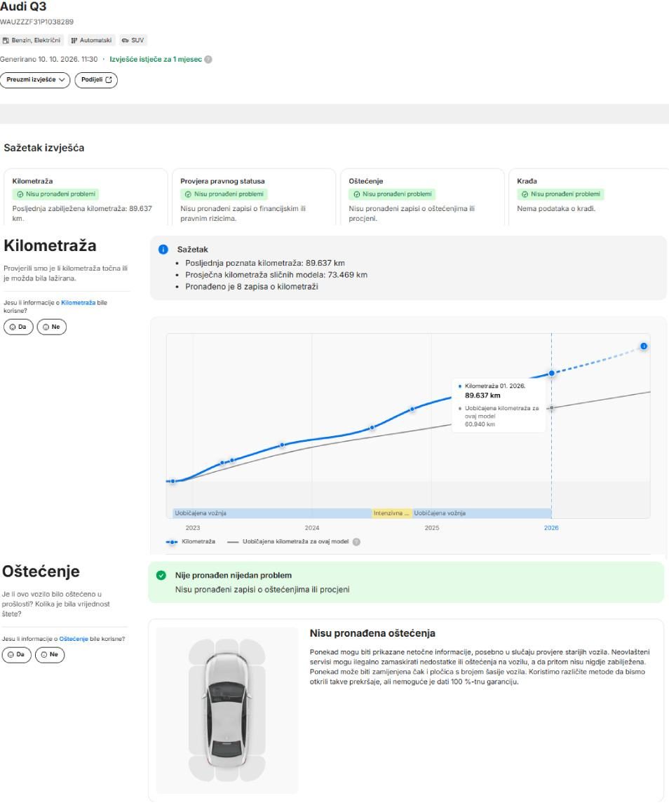Click the Podijeli share button
This screenshot has width=669, height=812.
coord(96,80)
